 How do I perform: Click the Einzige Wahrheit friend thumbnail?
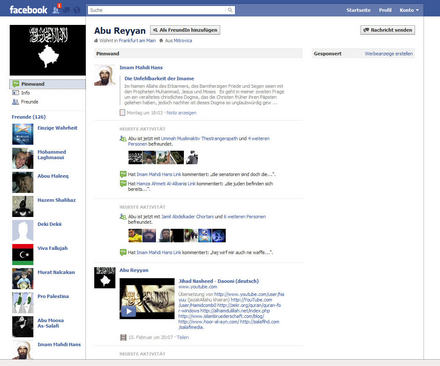23,134
